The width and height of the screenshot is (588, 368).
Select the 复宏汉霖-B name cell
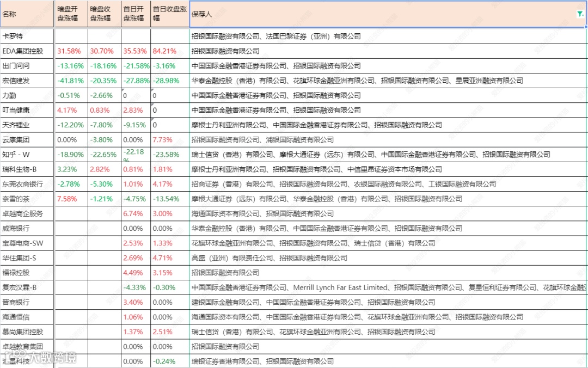(x=27, y=287)
